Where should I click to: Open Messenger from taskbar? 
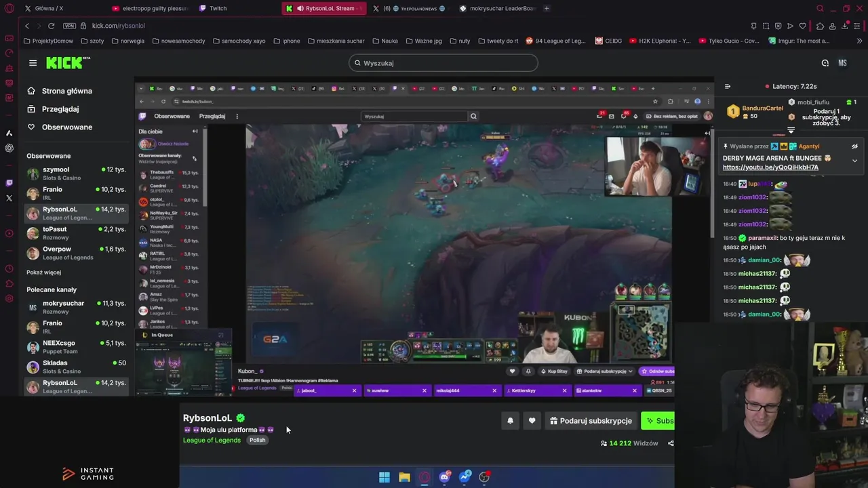pos(465,477)
